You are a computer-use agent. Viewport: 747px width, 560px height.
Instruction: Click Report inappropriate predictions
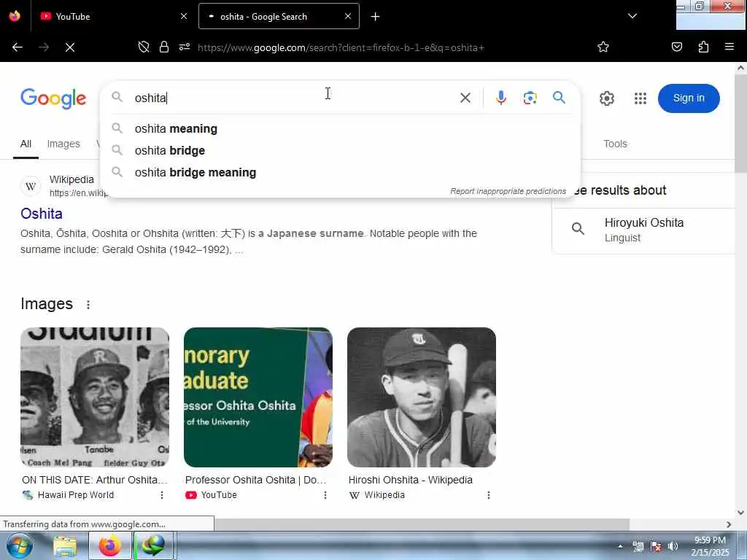(508, 191)
